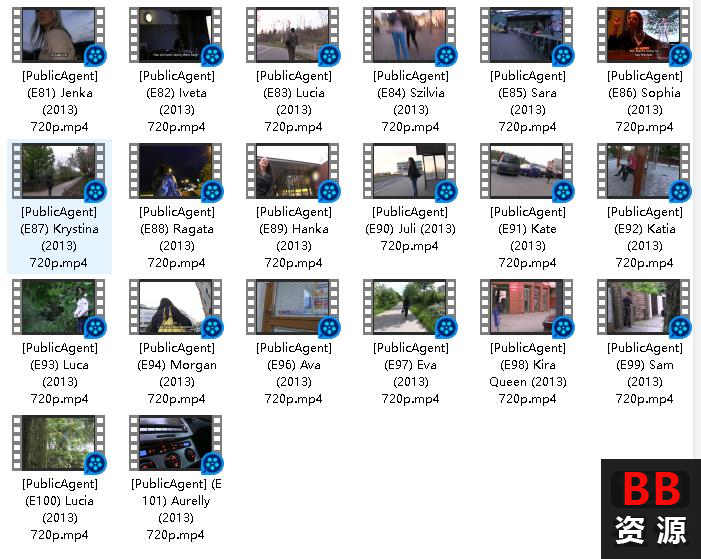The width and height of the screenshot is (701, 559).
Task: Click the file name text for E83 Lucia
Action: tap(294, 101)
